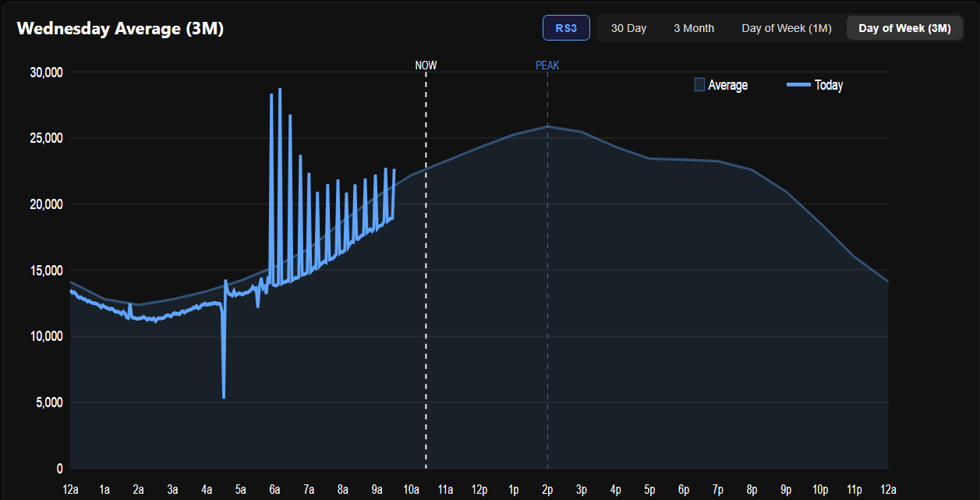Click the tallest Today spike near 6a

(280, 90)
